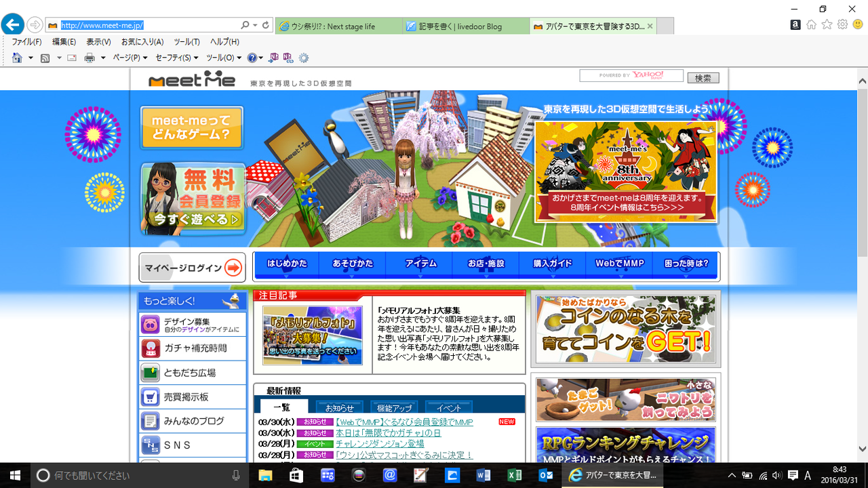The width and height of the screenshot is (868, 488).
Task: Open the dropdown arrow next to RSS icon
Action: tap(59, 58)
